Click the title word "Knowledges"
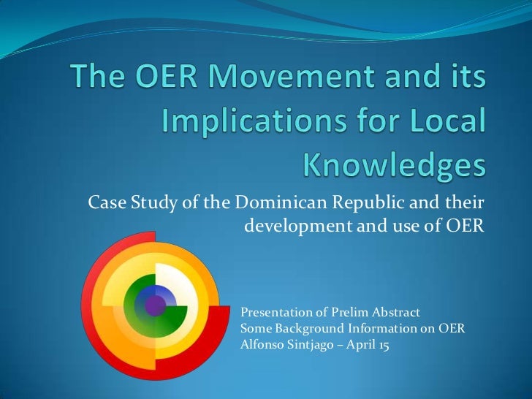The image size is (532, 399). click(x=395, y=166)
